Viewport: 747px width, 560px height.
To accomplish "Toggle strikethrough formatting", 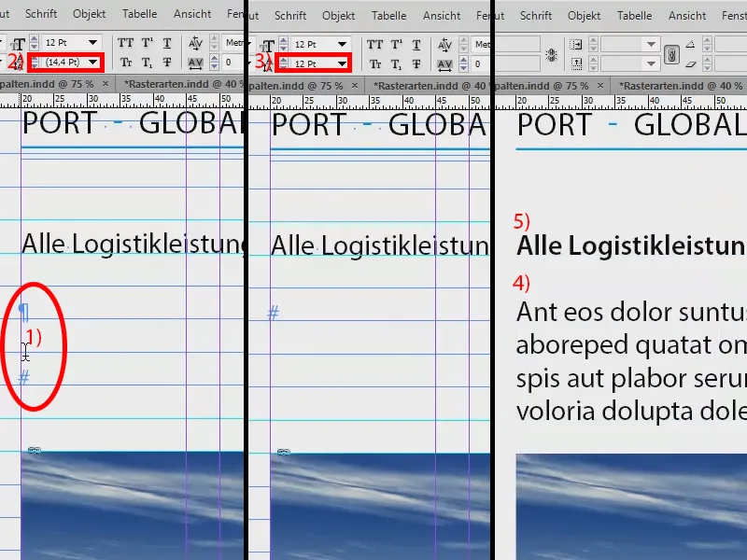I will pos(166,63).
